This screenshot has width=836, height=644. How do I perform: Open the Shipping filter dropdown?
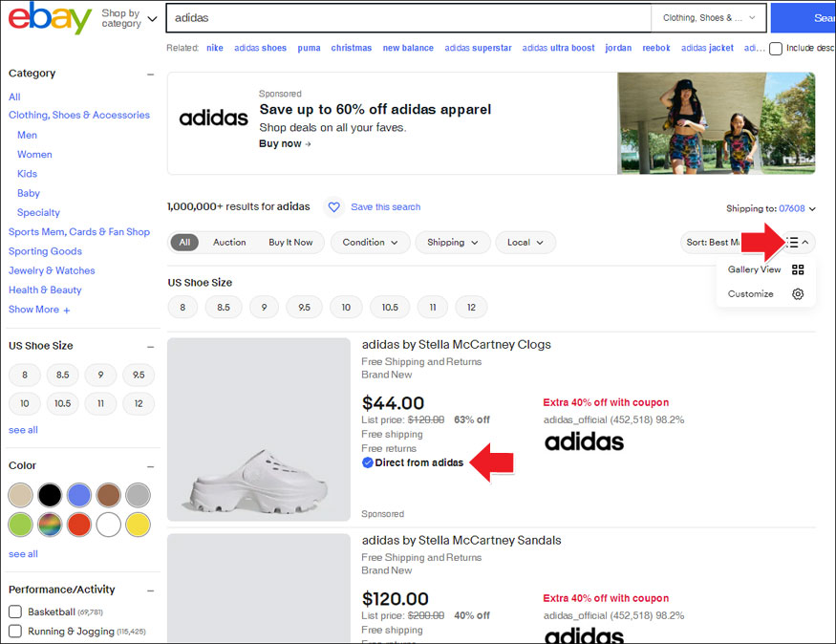tap(452, 242)
